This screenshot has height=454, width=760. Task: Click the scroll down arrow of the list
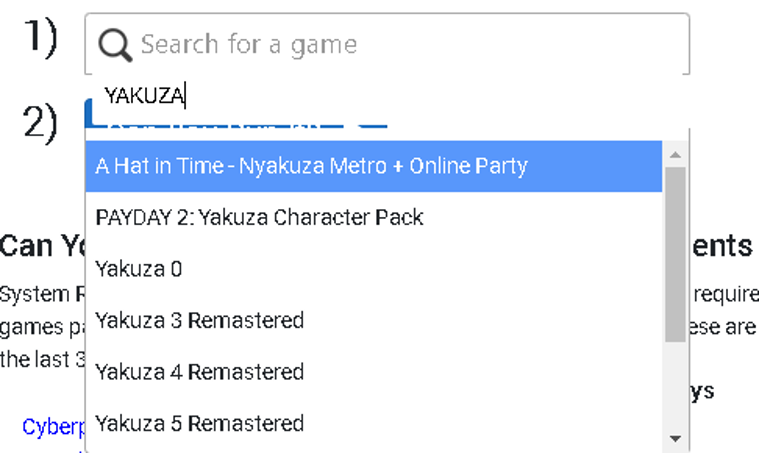[675, 438]
